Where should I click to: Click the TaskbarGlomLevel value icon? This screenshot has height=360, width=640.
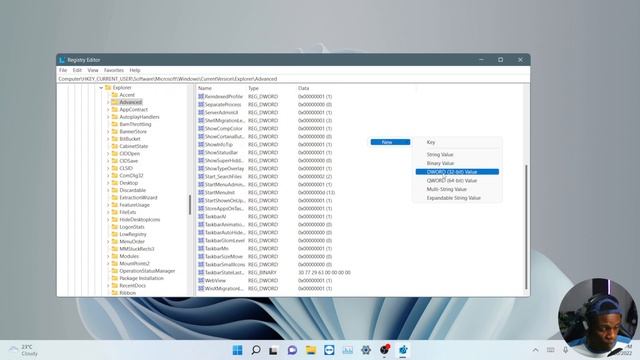pyautogui.click(x=201, y=240)
